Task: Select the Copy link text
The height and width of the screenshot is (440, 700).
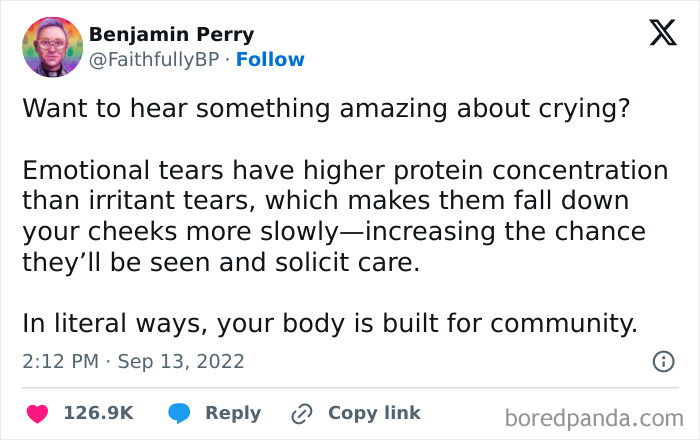Action: (x=374, y=413)
